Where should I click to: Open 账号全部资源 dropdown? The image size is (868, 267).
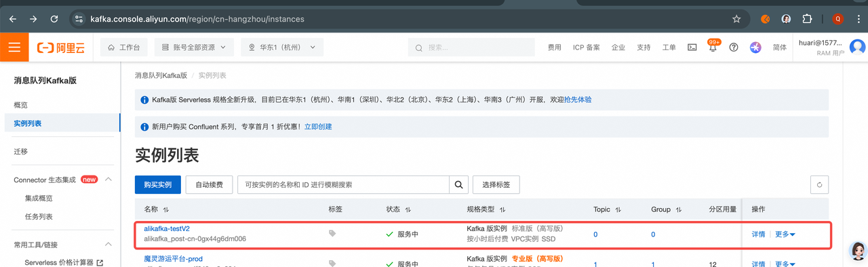194,47
